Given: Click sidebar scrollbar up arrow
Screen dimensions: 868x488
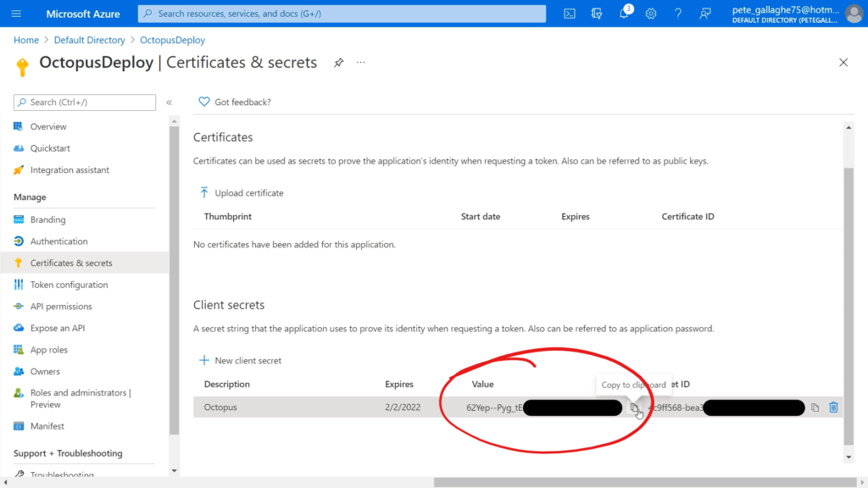Looking at the screenshot, I should click(174, 121).
